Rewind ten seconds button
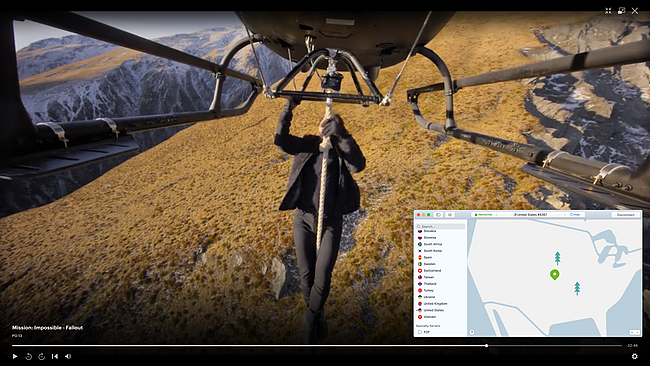Viewport: 650px width, 366px height. click(x=29, y=356)
